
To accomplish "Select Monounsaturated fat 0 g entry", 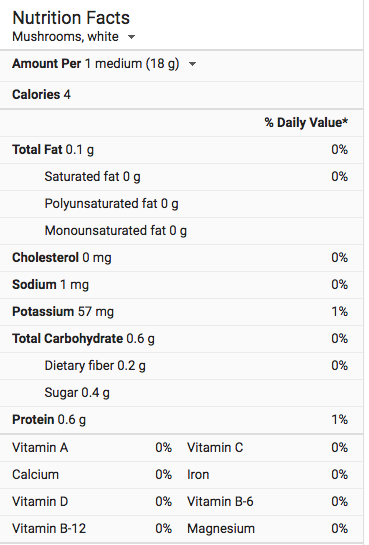I will click(116, 231).
